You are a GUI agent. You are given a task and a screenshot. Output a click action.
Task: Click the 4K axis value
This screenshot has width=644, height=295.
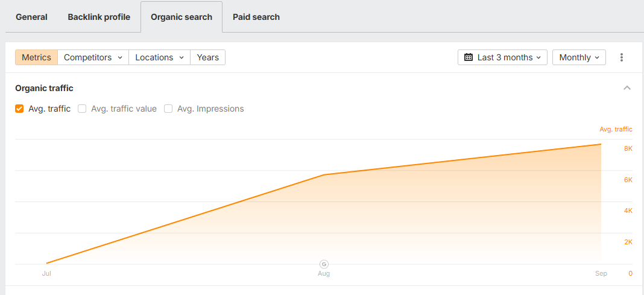pos(628,211)
